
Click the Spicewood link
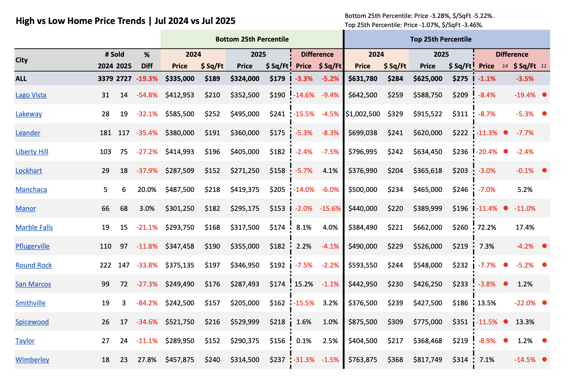(x=32, y=322)
